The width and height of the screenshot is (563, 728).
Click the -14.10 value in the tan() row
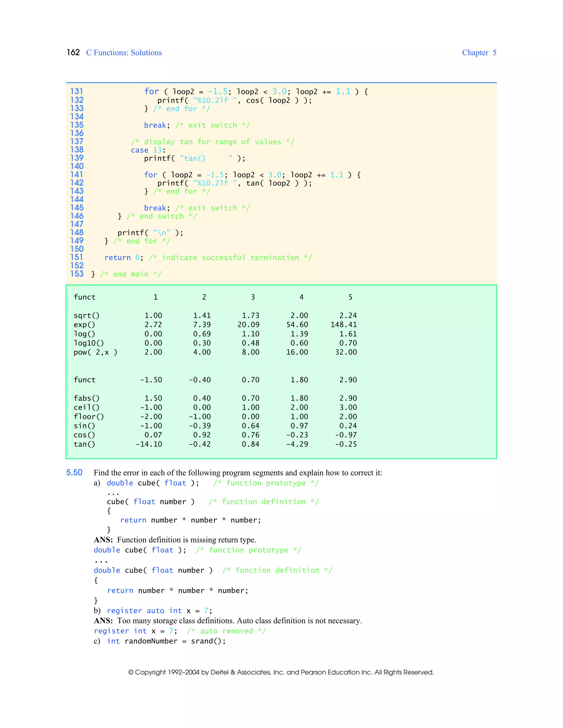[149, 444]
